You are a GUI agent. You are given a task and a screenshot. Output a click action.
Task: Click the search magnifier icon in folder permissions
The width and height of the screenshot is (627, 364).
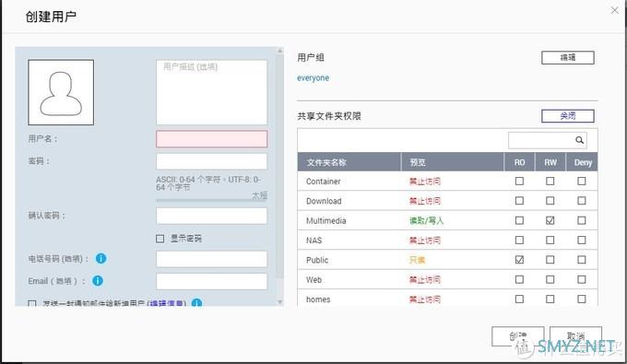(x=579, y=140)
